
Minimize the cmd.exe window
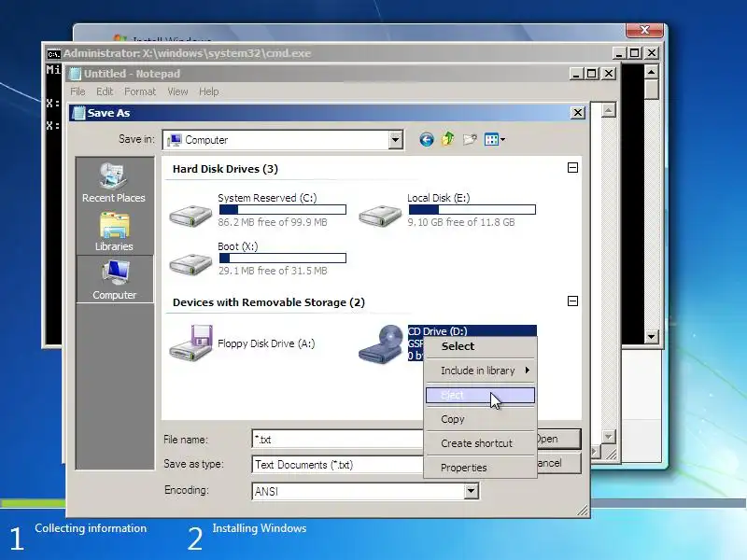pos(618,53)
